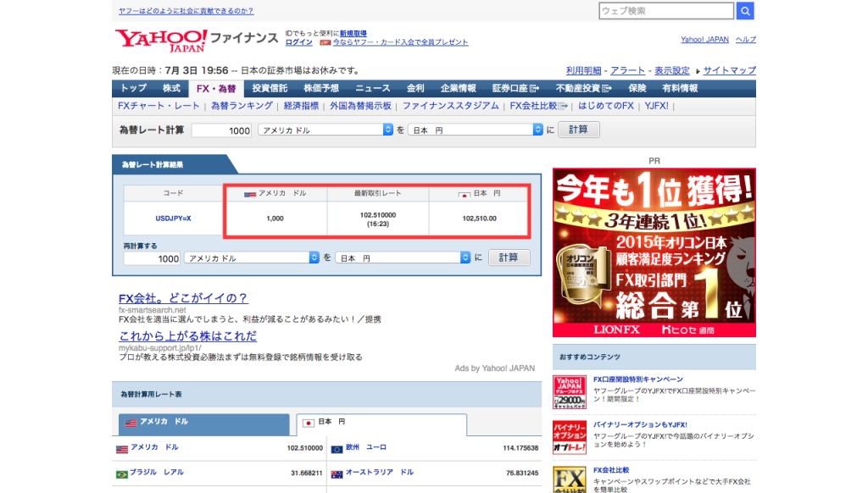The width and height of the screenshot is (868, 493).
Task: Click the ウェブ検索 search input field
Action: 666,10
